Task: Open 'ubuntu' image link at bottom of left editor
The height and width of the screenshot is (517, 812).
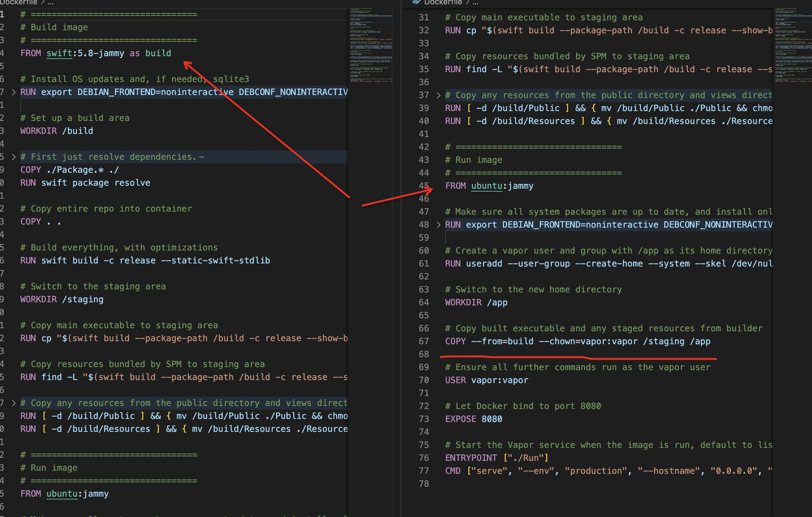Action: pos(62,494)
